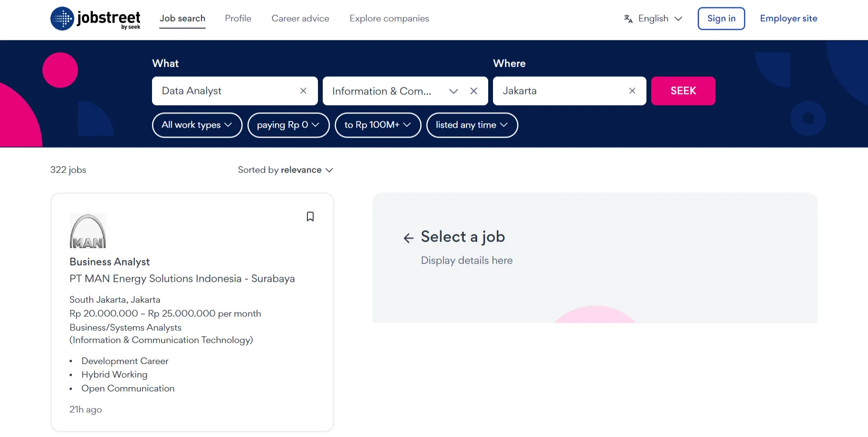Click the SEEK search button
868x437 pixels.
pos(683,91)
